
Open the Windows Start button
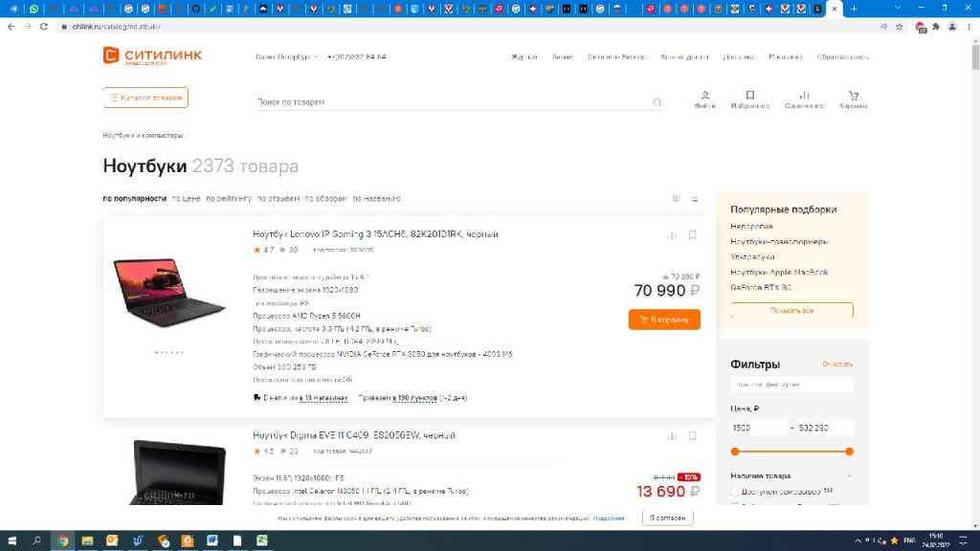coord(11,540)
